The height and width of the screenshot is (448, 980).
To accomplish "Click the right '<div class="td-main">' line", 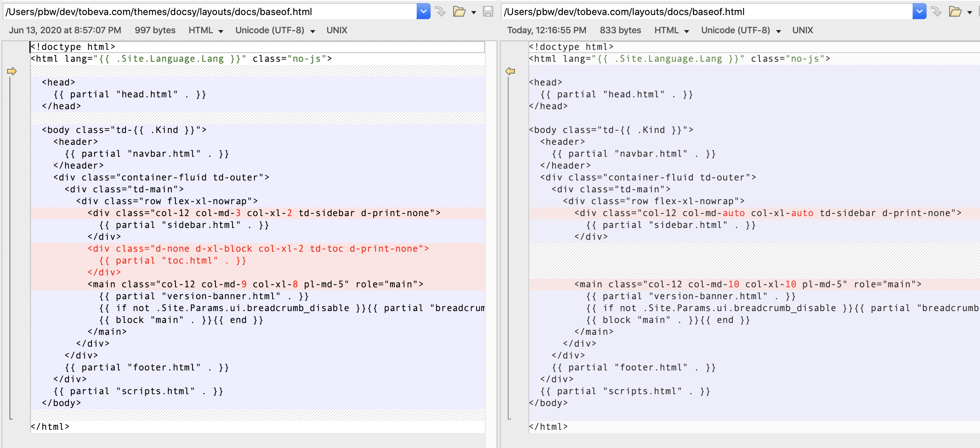I will [x=754, y=190].
